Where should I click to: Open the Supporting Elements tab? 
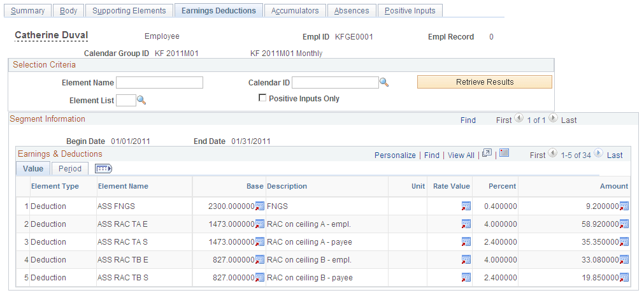tap(129, 11)
